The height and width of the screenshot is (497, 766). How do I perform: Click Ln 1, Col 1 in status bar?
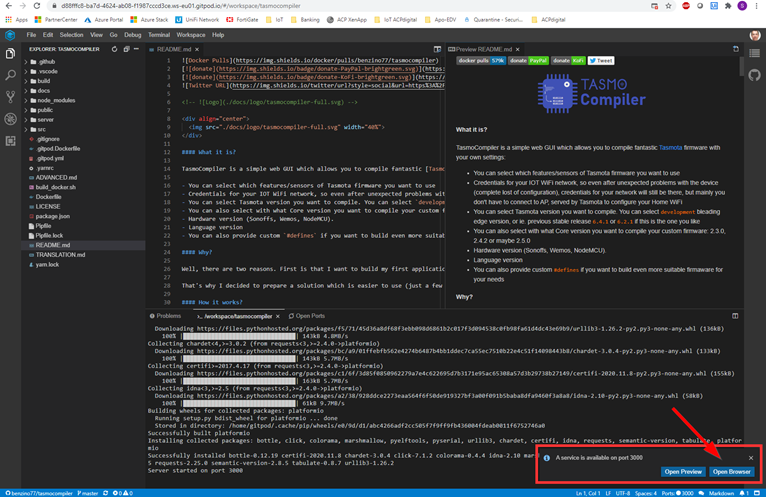(588, 493)
